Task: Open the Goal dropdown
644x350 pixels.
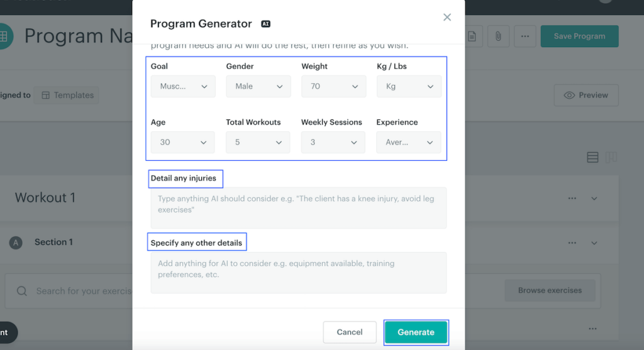Action: coord(183,87)
